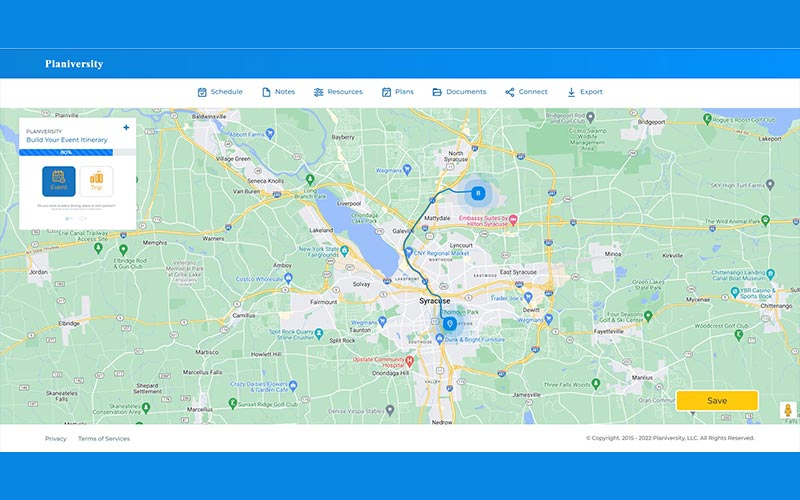Go to Resources in the top navigation
Viewport: 800px width, 500px height.
[x=338, y=92]
